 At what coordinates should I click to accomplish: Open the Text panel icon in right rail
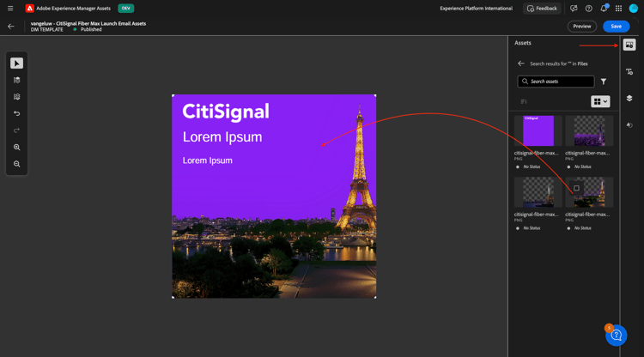(x=629, y=72)
